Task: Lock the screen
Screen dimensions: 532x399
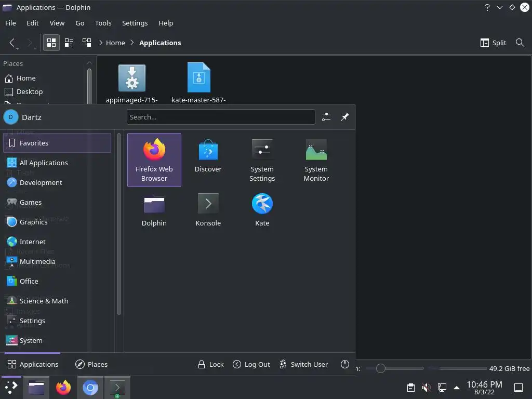Action: pos(211,364)
